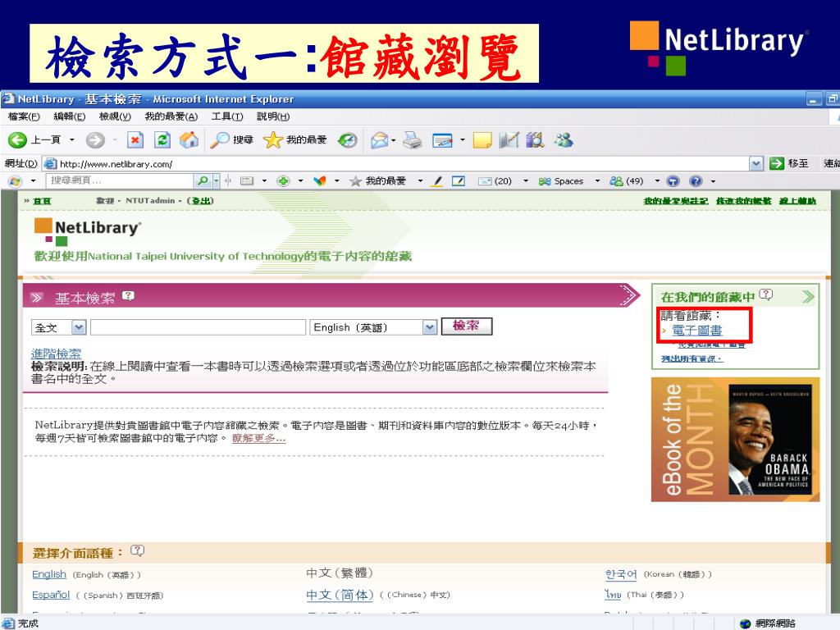Open Spaces in the Live toolbar

pyautogui.click(x=561, y=181)
